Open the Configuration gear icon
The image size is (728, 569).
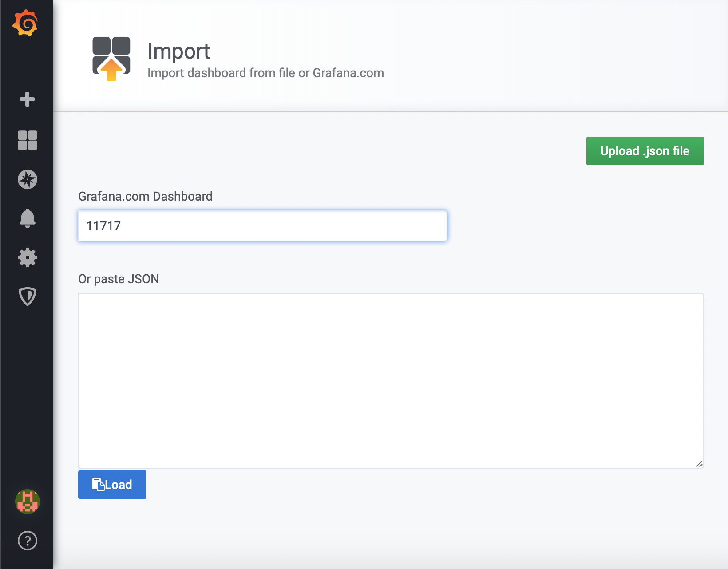(x=27, y=257)
